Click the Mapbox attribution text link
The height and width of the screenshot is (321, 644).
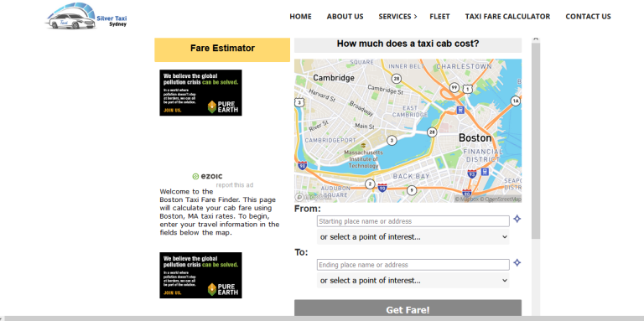click(467, 199)
